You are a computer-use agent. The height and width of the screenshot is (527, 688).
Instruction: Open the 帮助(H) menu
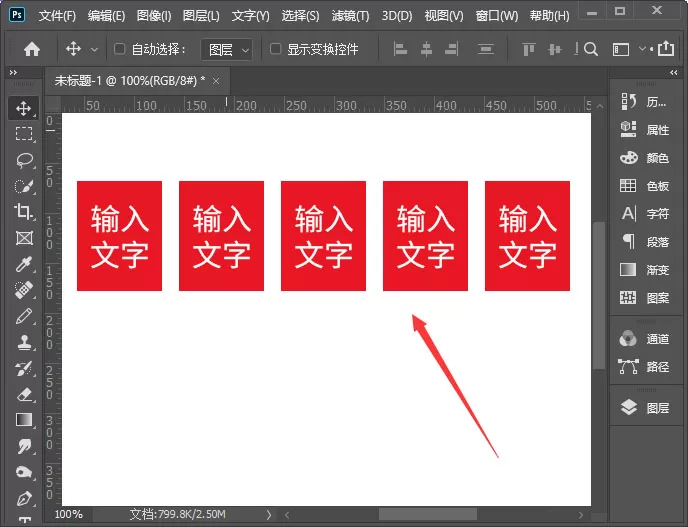point(549,16)
